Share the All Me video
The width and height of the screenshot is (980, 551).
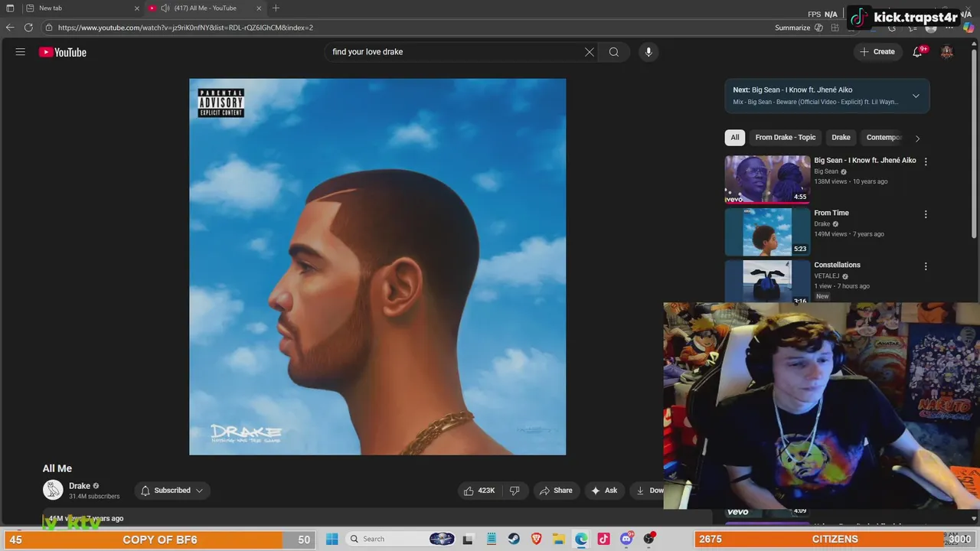(x=556, y=491)
